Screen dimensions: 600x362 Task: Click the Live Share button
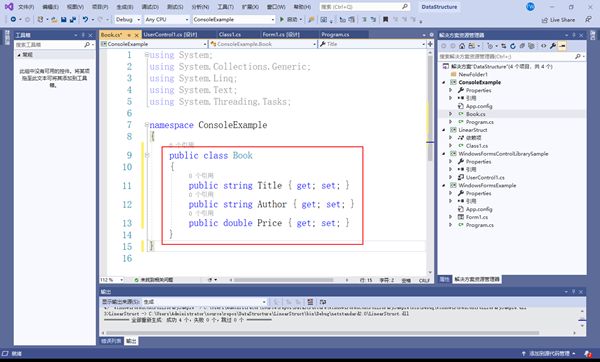point(558,20)
